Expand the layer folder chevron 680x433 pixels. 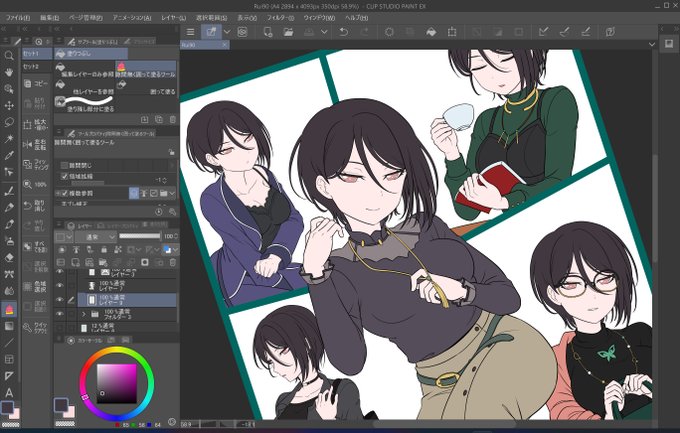click(x=84, y=314)
